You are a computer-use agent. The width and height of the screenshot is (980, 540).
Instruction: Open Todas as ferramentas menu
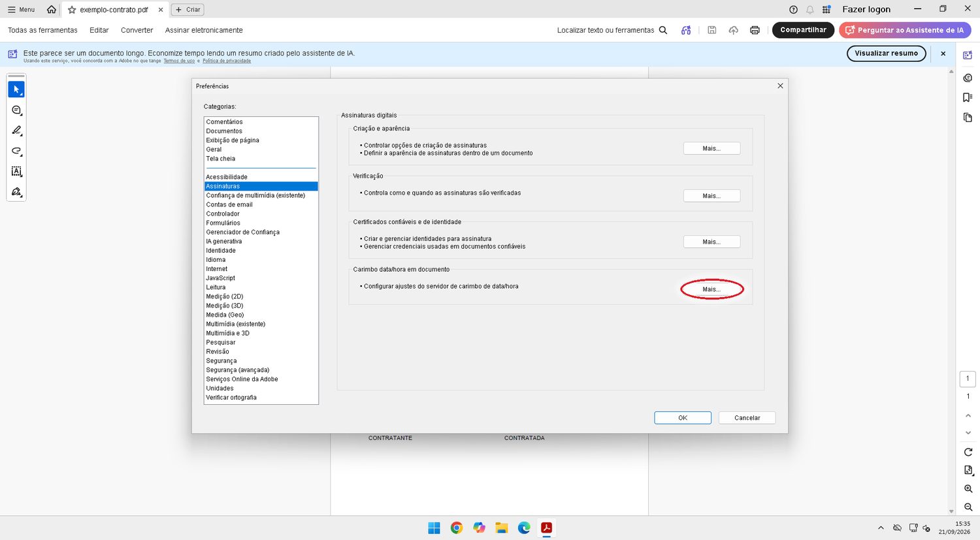[x=42, y=30]
